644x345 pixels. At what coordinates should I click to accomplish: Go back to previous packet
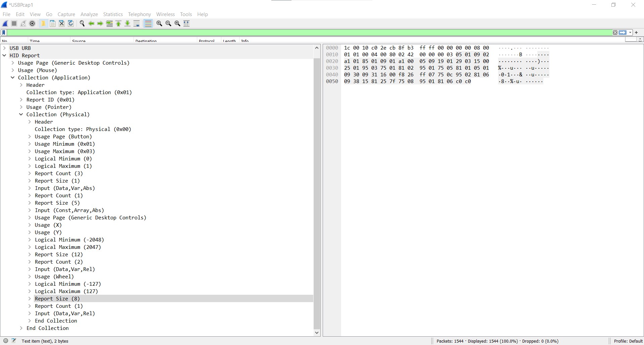(x=91, y=23)
